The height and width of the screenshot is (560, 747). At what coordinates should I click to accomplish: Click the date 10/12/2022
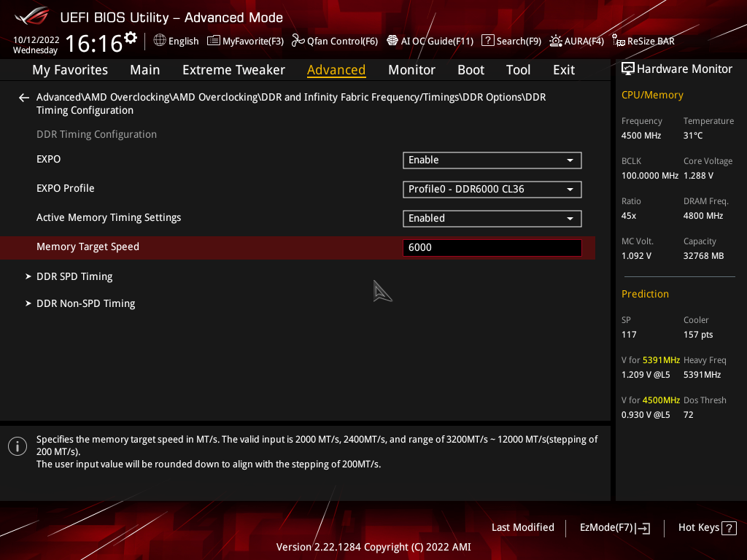36,40
